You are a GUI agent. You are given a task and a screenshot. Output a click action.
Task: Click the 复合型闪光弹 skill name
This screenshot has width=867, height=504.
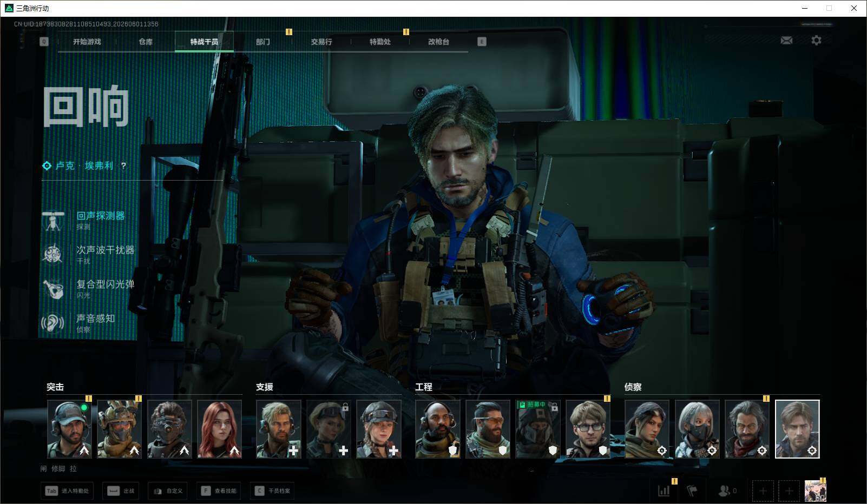tap(106, 284)
